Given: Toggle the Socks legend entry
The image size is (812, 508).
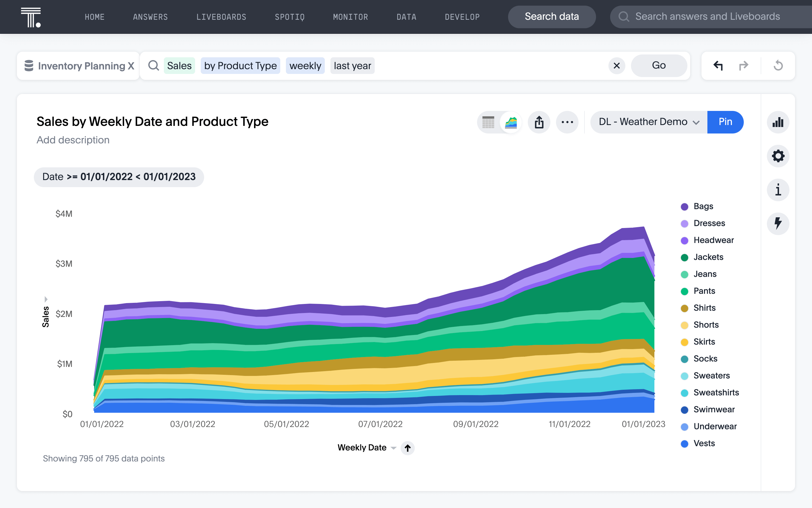Looking at the screenshot, I should point(699,359).
